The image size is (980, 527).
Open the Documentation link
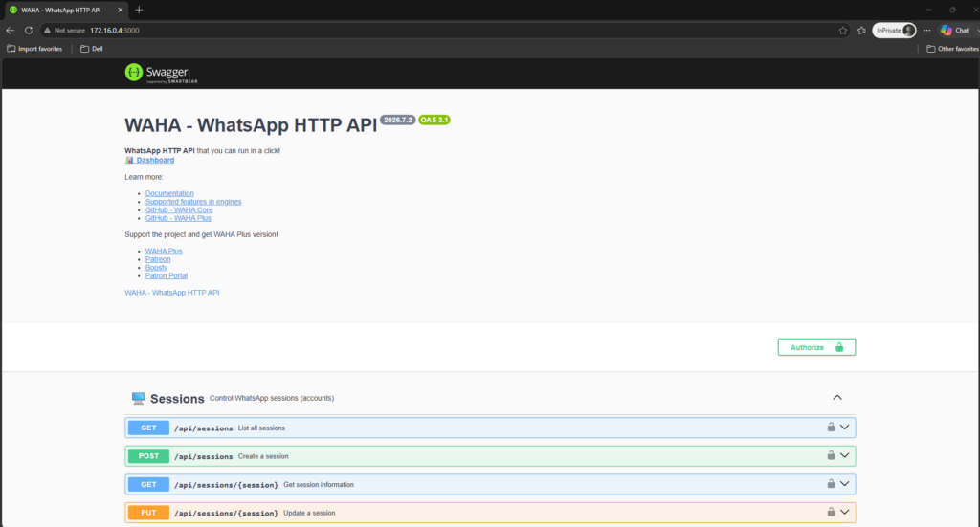pyautogui.click(x=169, y=193)
